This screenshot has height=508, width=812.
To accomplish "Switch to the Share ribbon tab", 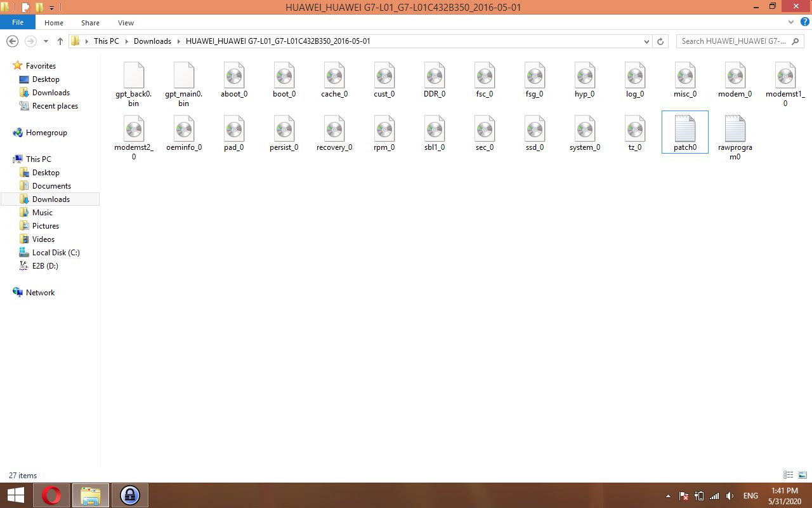I will click(x=90, y=23).
